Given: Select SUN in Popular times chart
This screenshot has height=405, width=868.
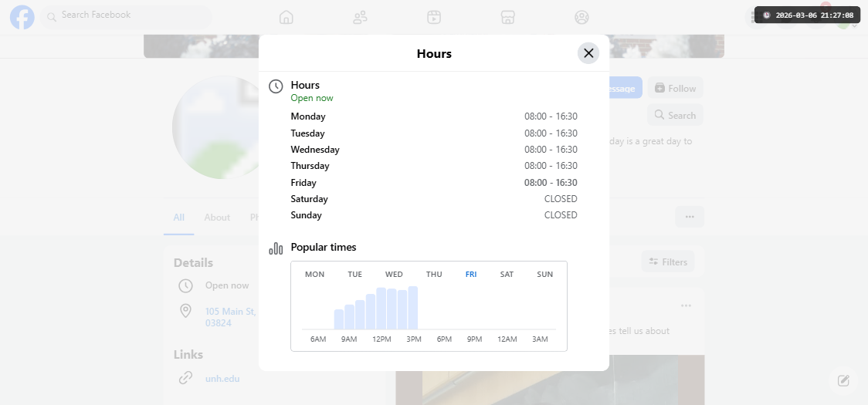Looking at the screenshot, I should (x=544, y=275).
